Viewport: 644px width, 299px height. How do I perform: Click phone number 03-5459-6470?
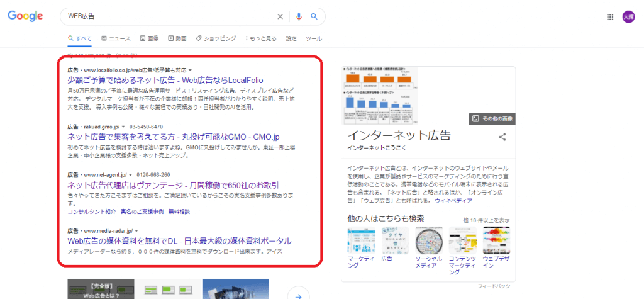tap(146, 127)
